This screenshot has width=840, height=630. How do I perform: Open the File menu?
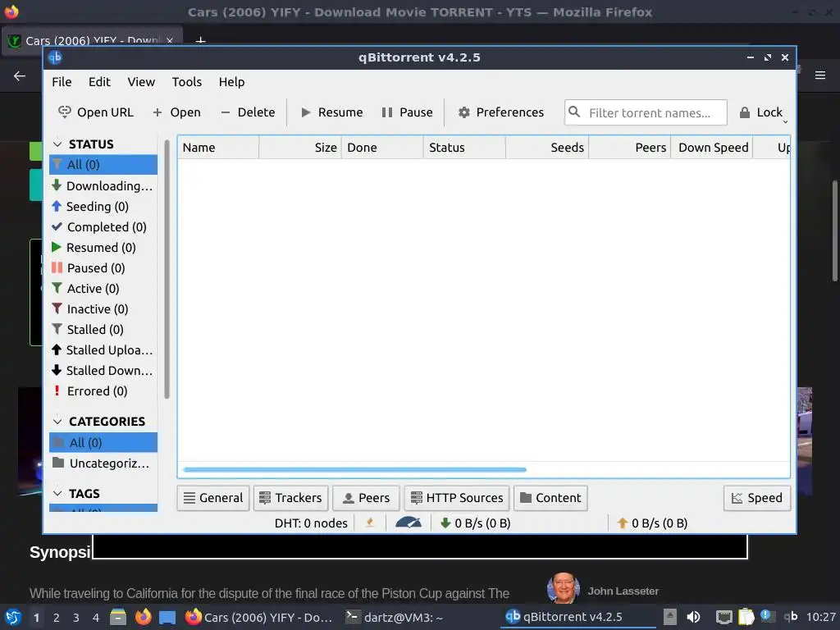(x=61, y=82)
